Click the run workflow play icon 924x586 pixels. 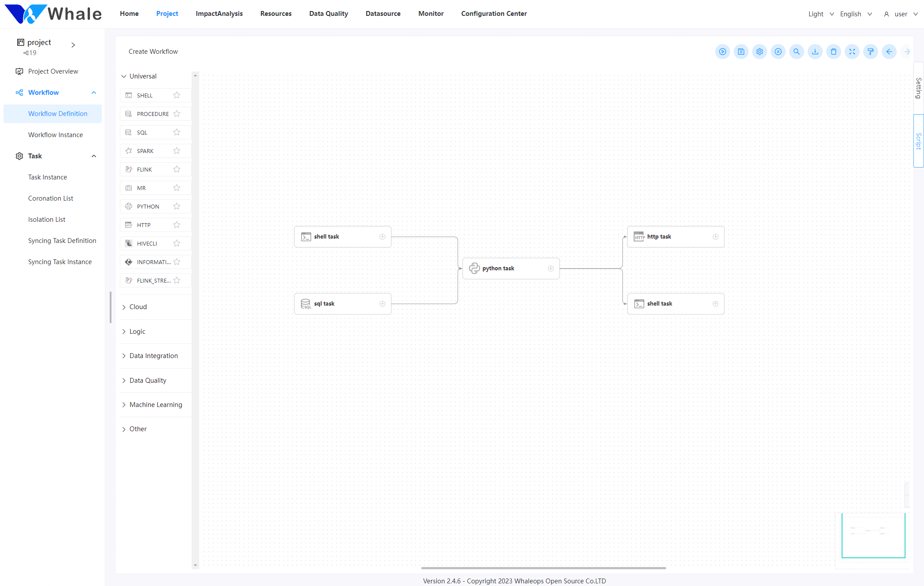click(723, 52)
